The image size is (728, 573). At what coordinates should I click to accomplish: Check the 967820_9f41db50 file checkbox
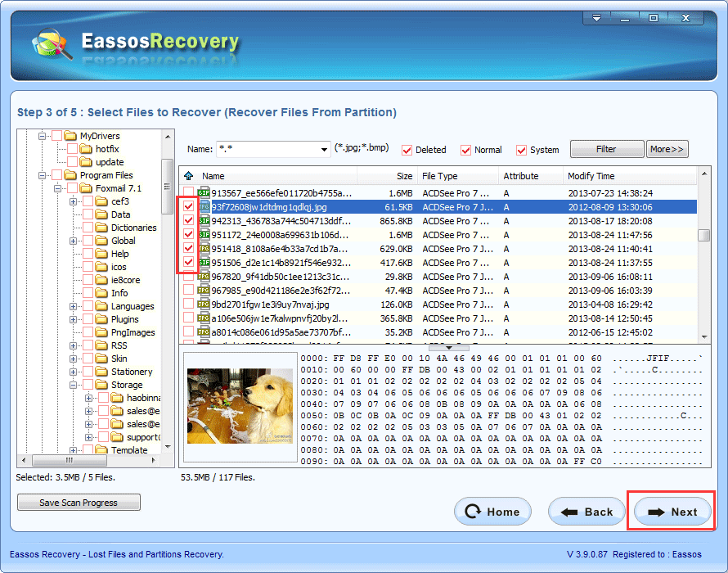pyautogui.click(x=188, y=277)
